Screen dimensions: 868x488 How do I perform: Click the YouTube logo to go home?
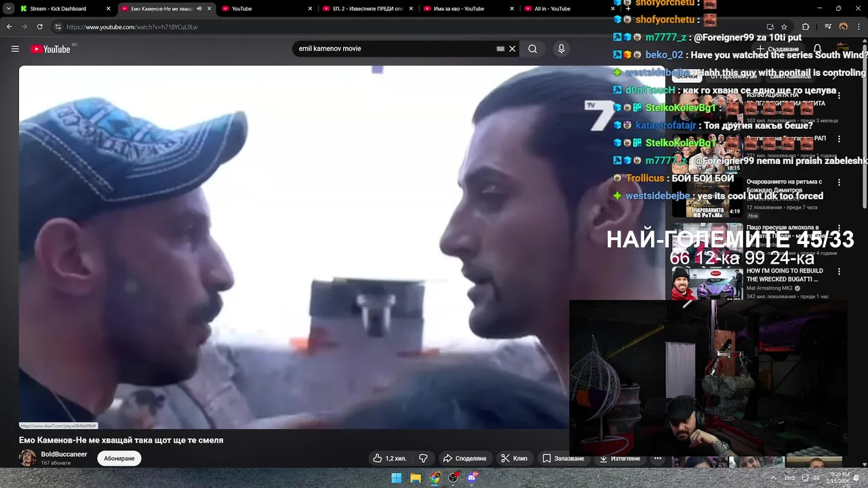pos(51,49)
